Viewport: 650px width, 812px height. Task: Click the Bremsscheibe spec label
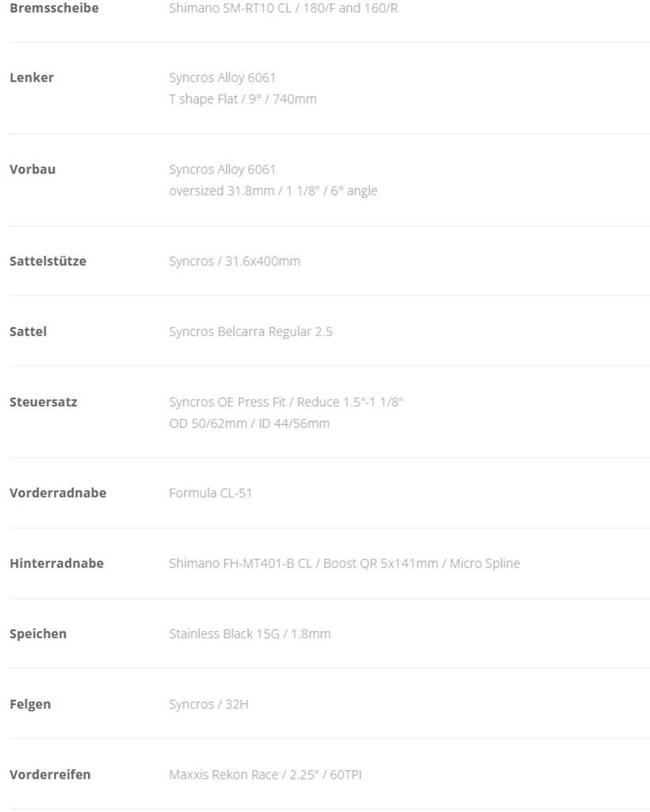point(54,8)
